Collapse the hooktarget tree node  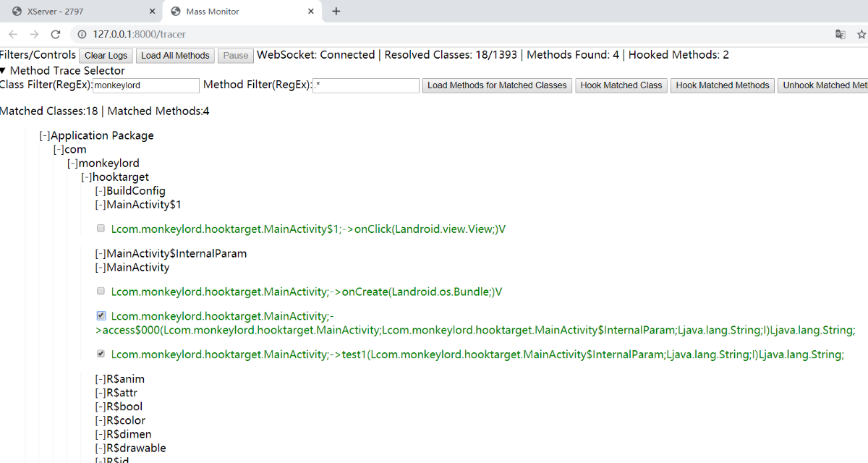pyautogui.click(x=87, y=177)
